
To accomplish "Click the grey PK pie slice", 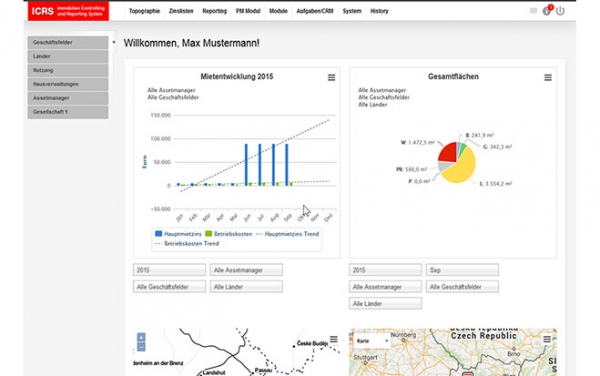I will (444, 166).
